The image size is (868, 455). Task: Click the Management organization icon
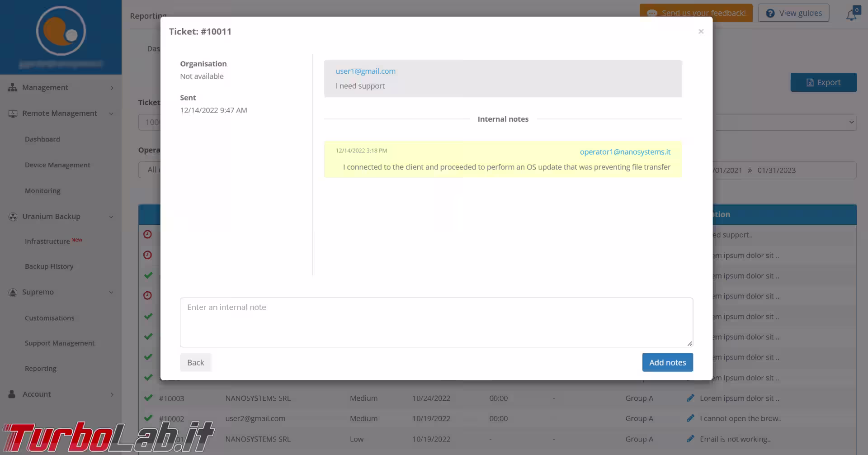(x=12, y=87)
